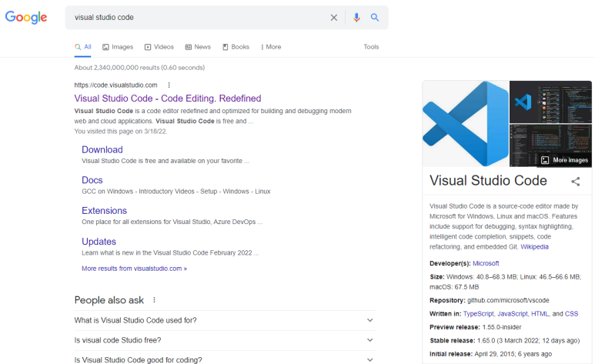Share the Visual Studio Code knowledge panel
595x364 pixels.
click(576, 182)
